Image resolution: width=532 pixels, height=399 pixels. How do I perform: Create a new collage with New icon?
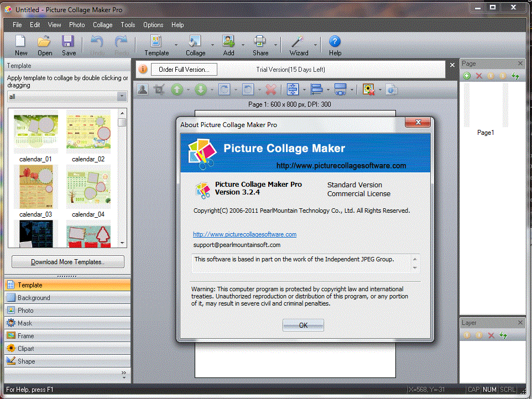(20, 45)
